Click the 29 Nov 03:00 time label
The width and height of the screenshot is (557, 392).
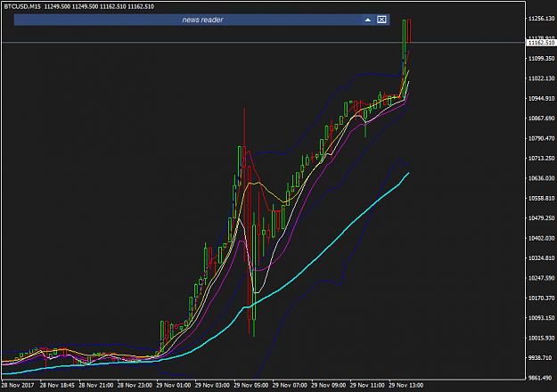(212, 385)
